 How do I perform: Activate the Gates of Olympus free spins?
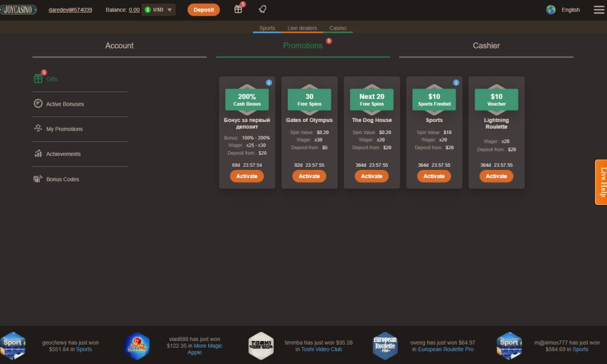pyautogui.click(x=309, y=176)
